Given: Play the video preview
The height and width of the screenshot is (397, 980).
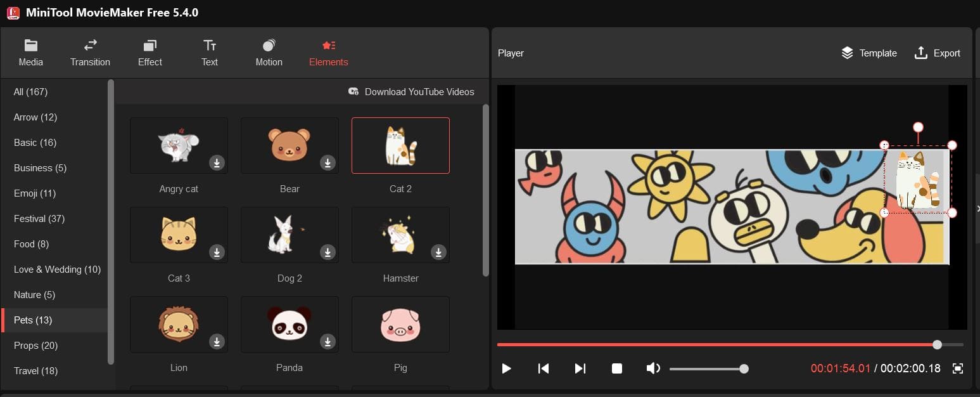Looking at the screenshot, I should [x=506, y=368].
